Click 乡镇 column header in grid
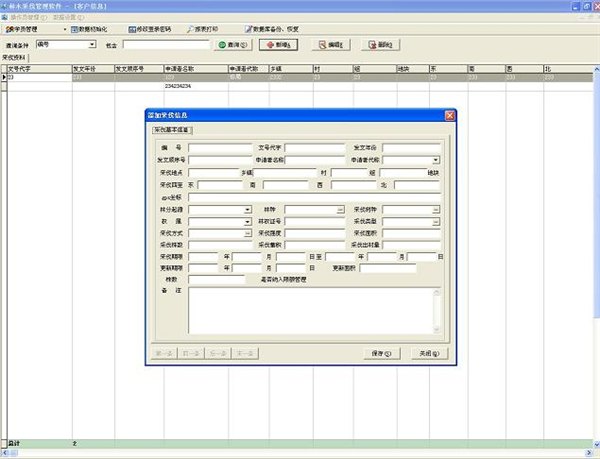This screenshot has height=459, width=600. point(291,69)
